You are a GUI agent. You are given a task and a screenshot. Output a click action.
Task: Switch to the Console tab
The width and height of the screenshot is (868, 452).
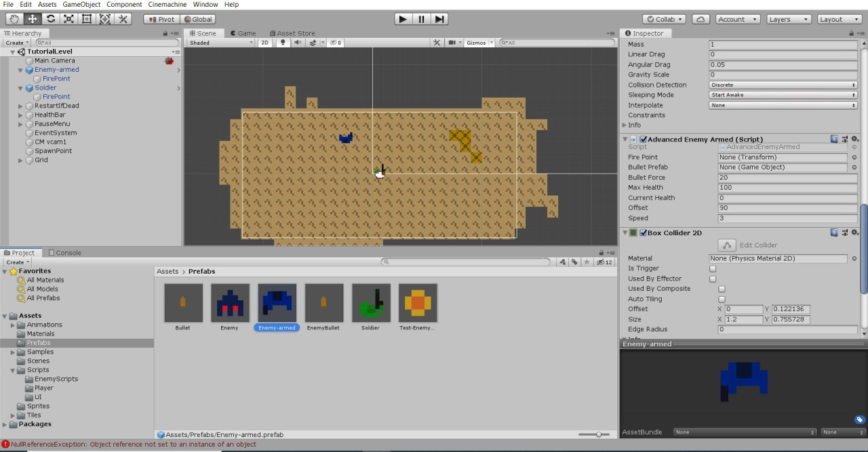click(64, 253)
